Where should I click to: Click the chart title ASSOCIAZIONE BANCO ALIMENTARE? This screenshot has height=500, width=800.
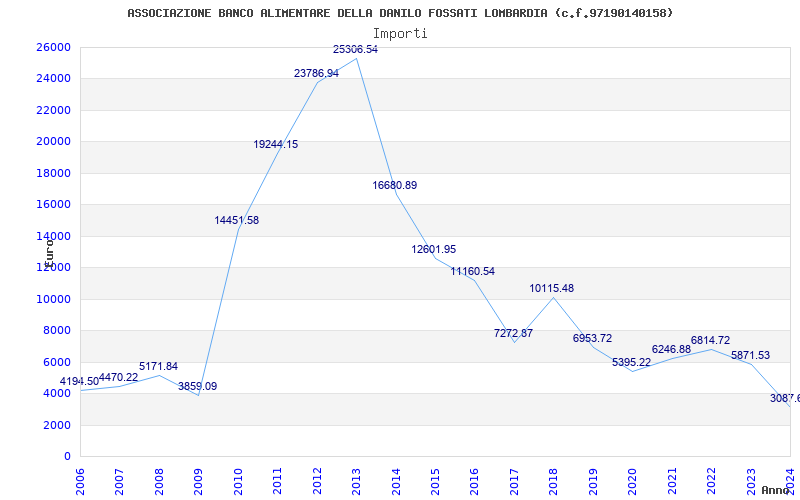pyautogui.click(x=401, y=13)
